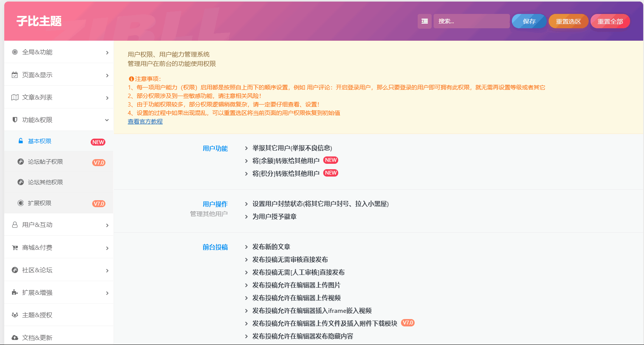Click the 用户功能 section heading
The height and width of the screenshot is (345, 644).
215,148
